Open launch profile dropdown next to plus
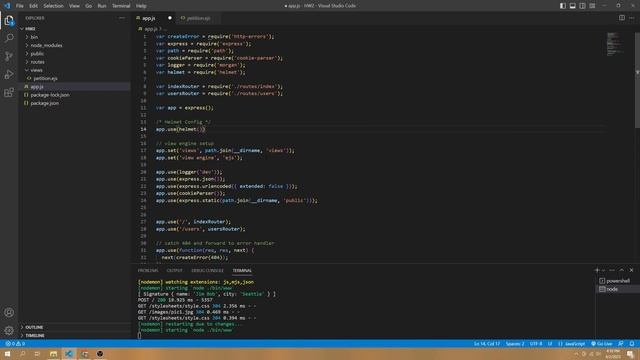The height and width of the screenshot is (360, 640). coord(604,270)
